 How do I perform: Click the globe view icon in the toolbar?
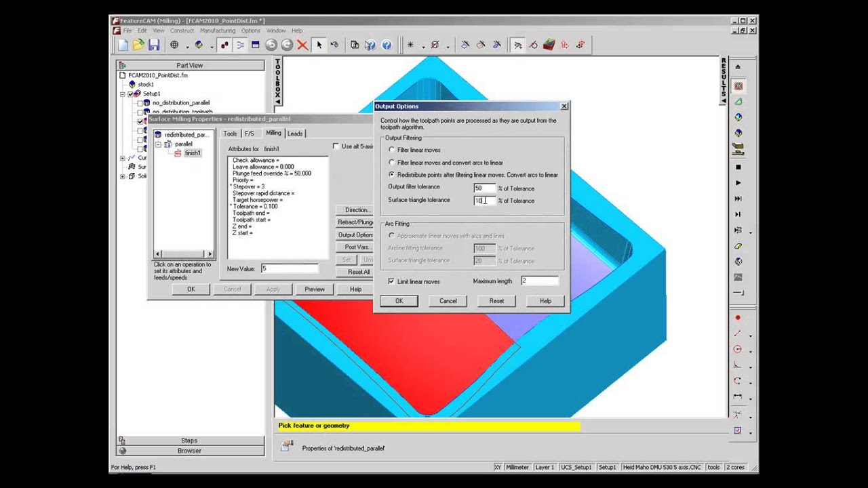174,45
